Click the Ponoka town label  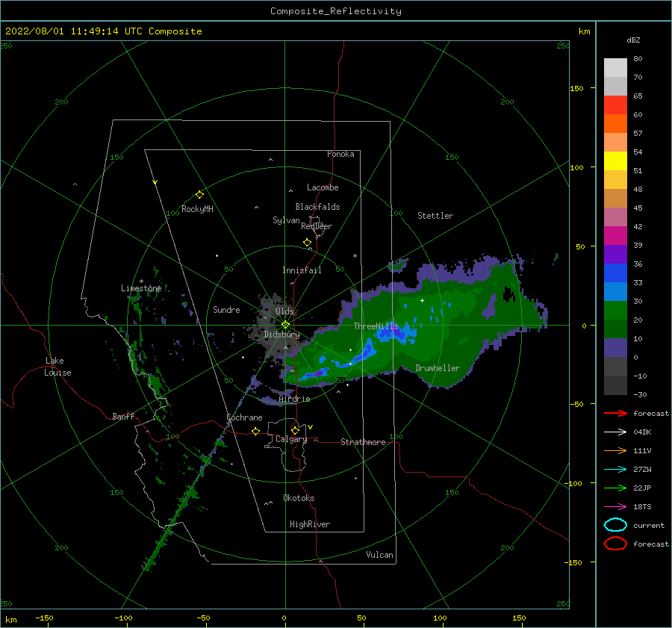(x=340, y=154)
